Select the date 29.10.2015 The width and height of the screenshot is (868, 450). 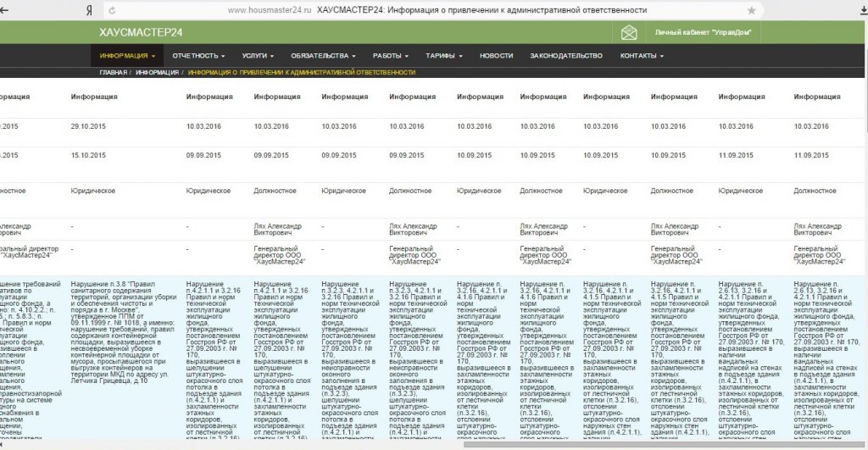point(88,126)
